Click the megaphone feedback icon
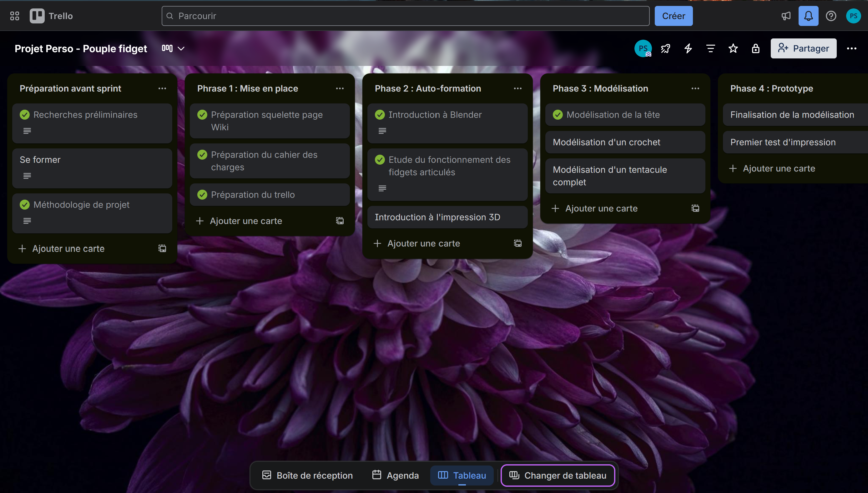 [786, 16]
